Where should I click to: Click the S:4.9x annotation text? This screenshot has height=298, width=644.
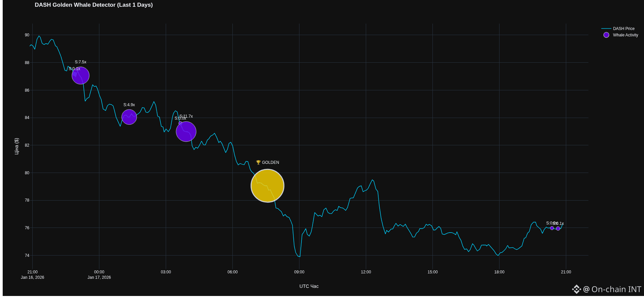coord(129,105)
